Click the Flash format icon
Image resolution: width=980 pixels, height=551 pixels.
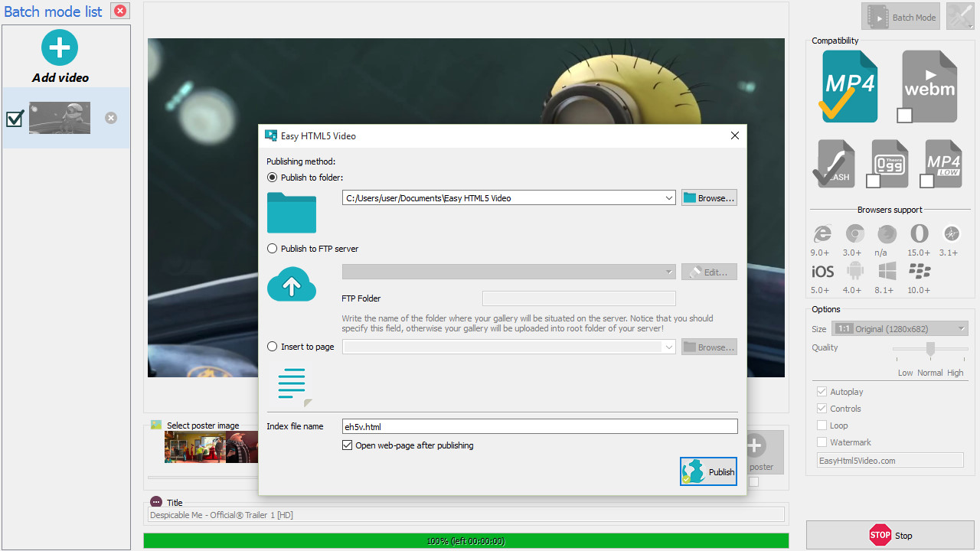(x=835, y=163)
